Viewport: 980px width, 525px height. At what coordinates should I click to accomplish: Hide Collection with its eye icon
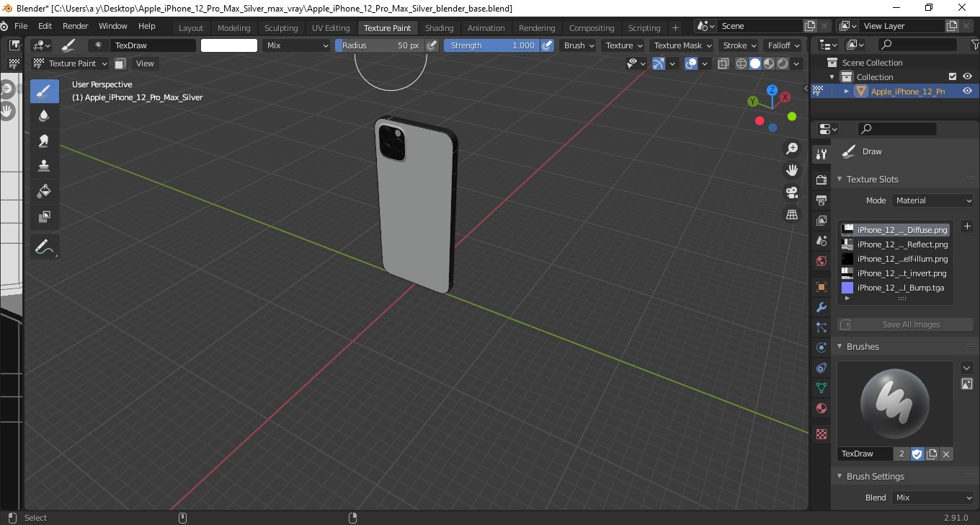[967, 76]
